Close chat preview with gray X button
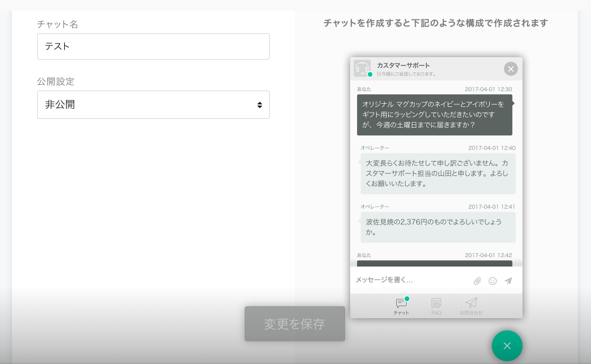The height and width of the screenshot is (364, 591). click(x=511, y=69)
